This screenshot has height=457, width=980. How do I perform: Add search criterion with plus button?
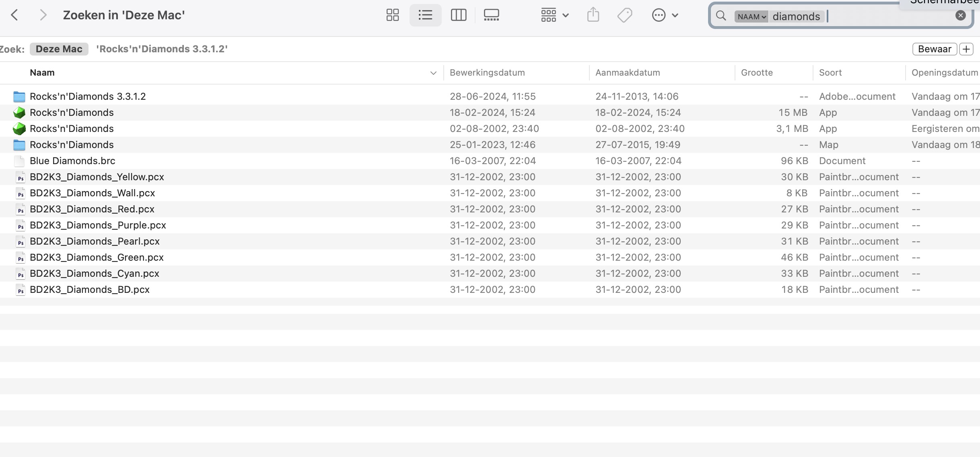966,49
